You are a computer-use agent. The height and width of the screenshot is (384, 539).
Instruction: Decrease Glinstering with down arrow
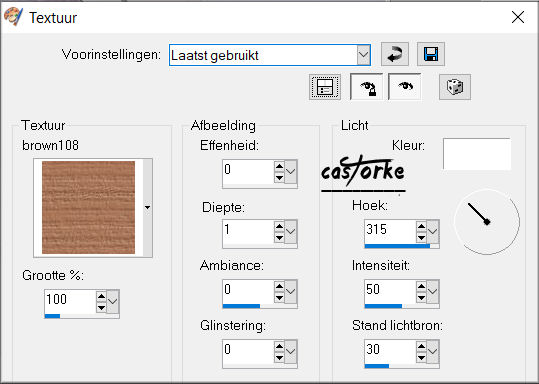279,358
